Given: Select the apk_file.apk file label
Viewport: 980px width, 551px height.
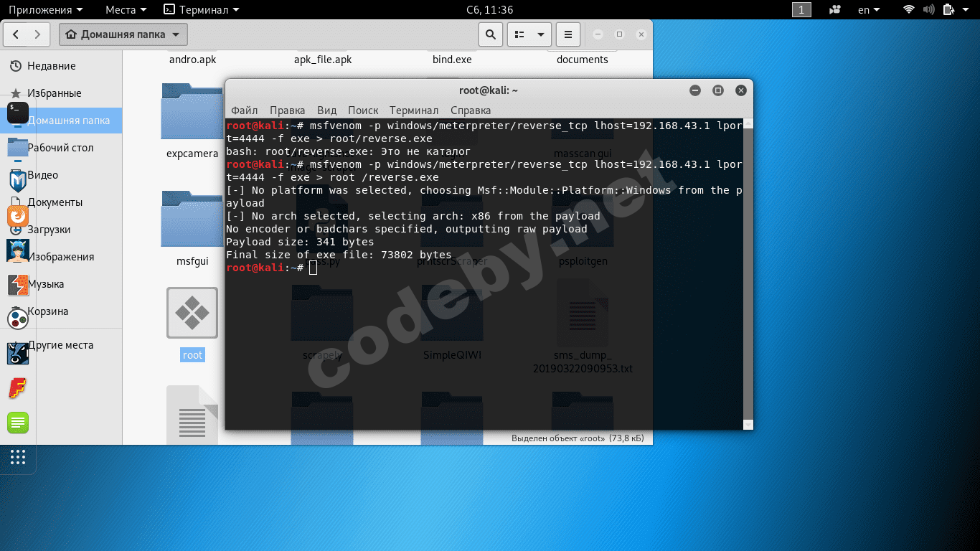Looking at the screenshot, I should point(323,60).
